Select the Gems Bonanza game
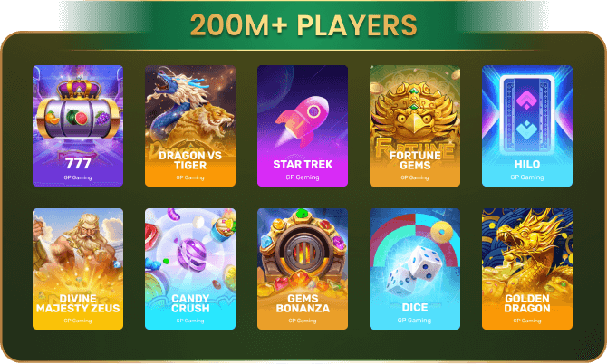 303,269
